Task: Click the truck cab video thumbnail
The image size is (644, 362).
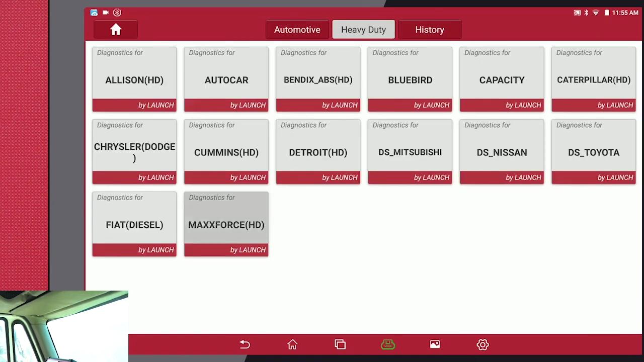Action: (x=64, y=326)
